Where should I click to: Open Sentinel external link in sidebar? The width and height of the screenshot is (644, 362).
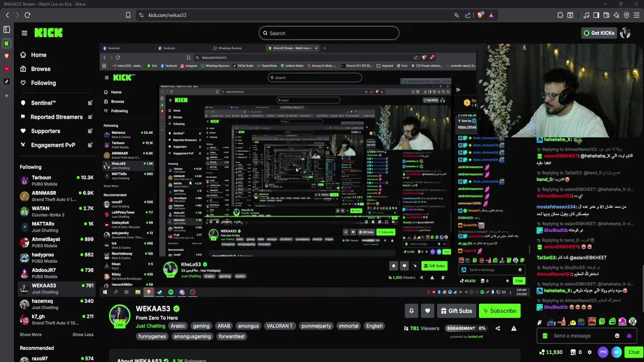point(56,103)
